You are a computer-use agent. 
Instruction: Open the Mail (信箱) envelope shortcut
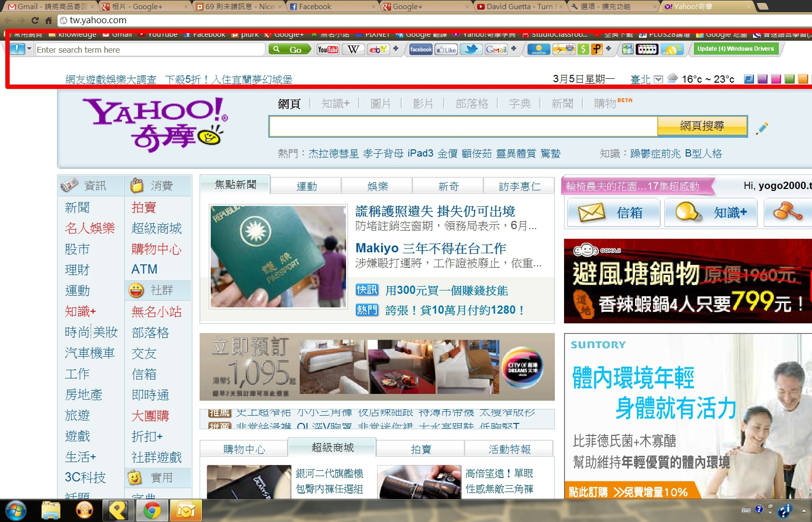[614, 213]
